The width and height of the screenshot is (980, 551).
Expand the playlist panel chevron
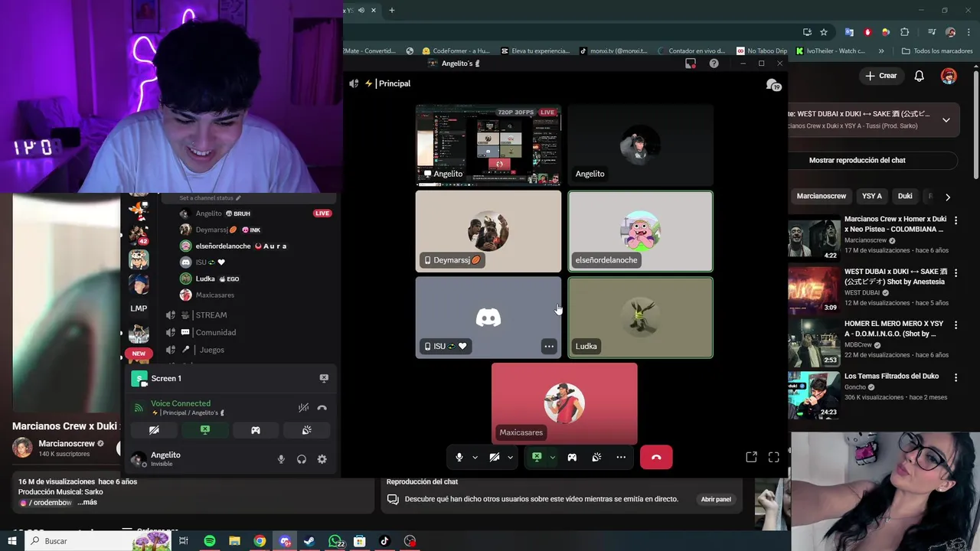pos(946,120)
